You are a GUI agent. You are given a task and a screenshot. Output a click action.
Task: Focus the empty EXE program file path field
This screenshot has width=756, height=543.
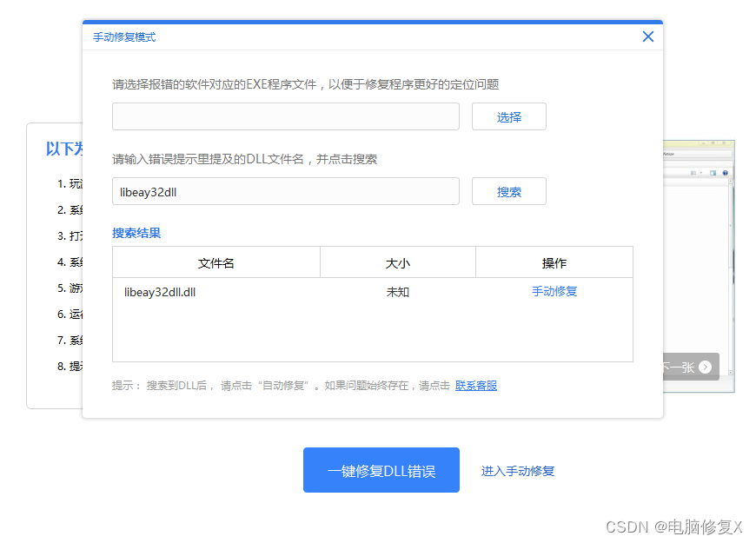point(285,116)
